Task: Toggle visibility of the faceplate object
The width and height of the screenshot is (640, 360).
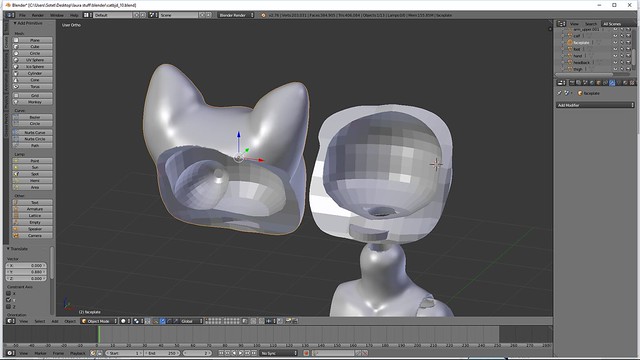Action: click(615, 42)
